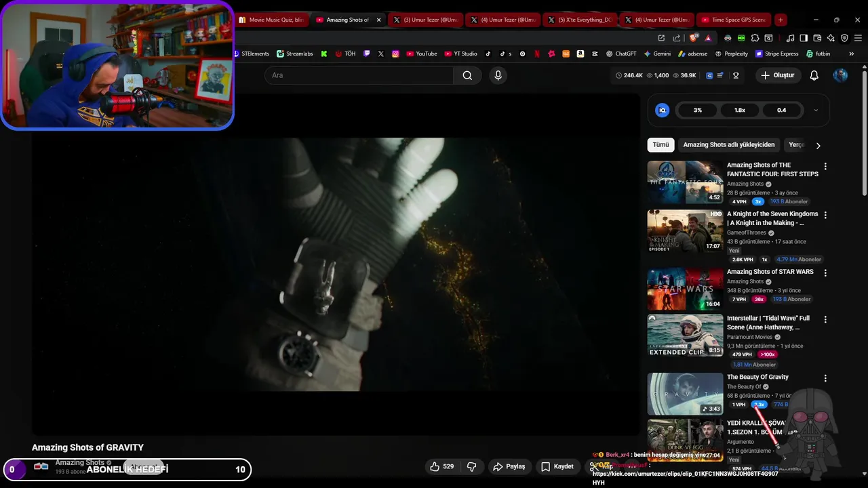Open Fantastic Four First Steps video thumbnail
Screen dimensions: 868x488
pyautogui.click(x=685, y=182)
